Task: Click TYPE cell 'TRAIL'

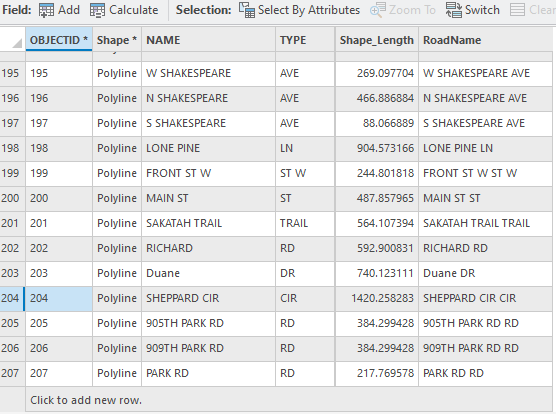Action: coord(305,223)
